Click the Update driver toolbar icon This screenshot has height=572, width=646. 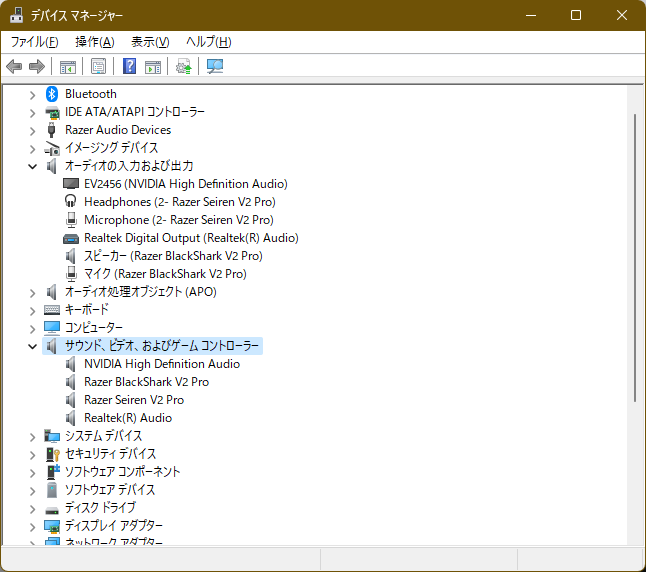click(x=184, y=66)
